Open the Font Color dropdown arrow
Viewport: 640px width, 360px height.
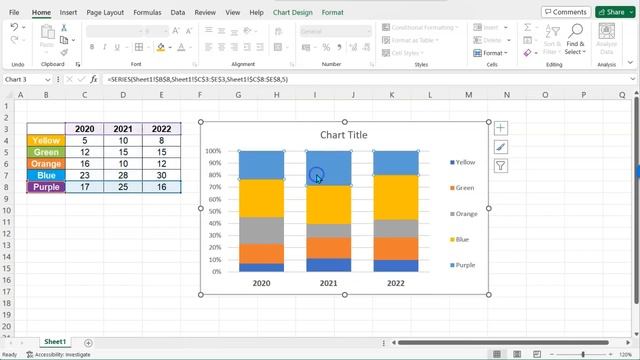pyautogui.click(x=190, y=48)
